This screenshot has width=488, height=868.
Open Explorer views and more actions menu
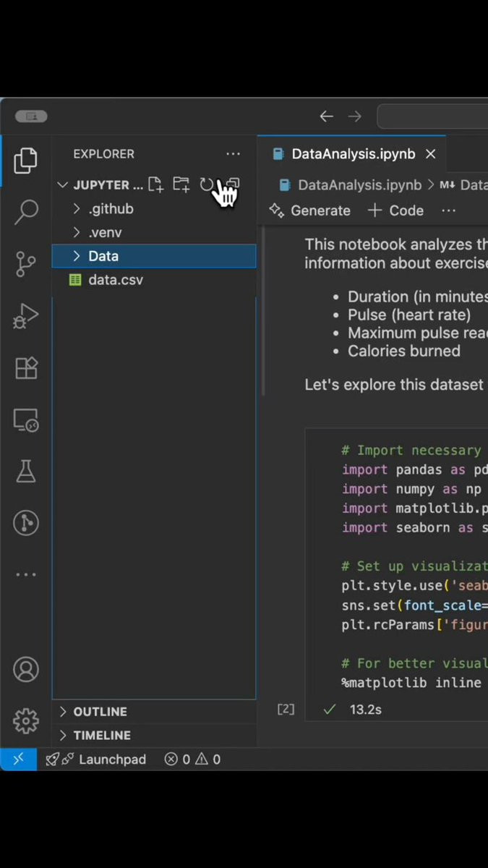pos(233,154)
